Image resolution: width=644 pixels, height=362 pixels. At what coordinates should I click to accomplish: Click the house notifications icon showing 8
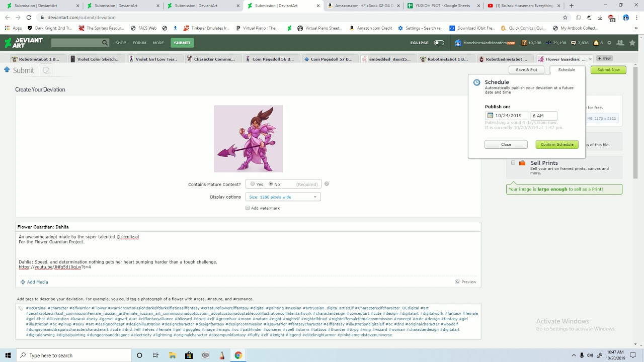tap(596, 43)
